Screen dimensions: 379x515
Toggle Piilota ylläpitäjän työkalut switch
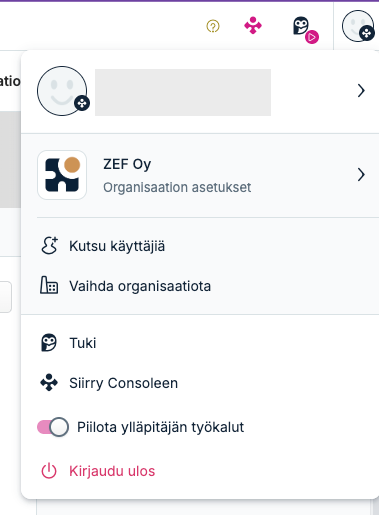pos(53,427)
